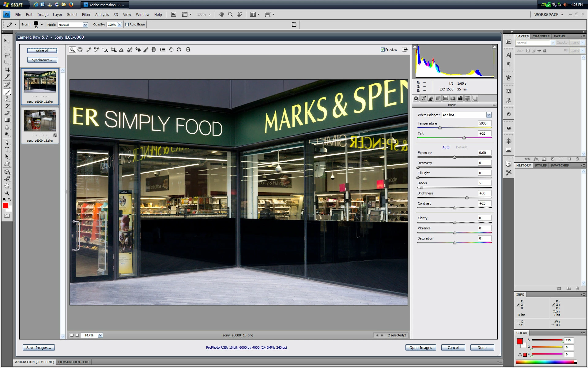Open the Camera Calibration panel tab
Screen dimensions: 588x368
[x=460, y=98]
